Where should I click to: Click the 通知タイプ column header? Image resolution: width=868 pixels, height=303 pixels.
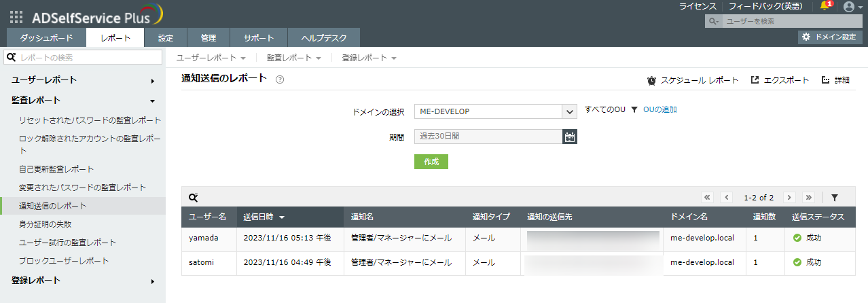492,217
